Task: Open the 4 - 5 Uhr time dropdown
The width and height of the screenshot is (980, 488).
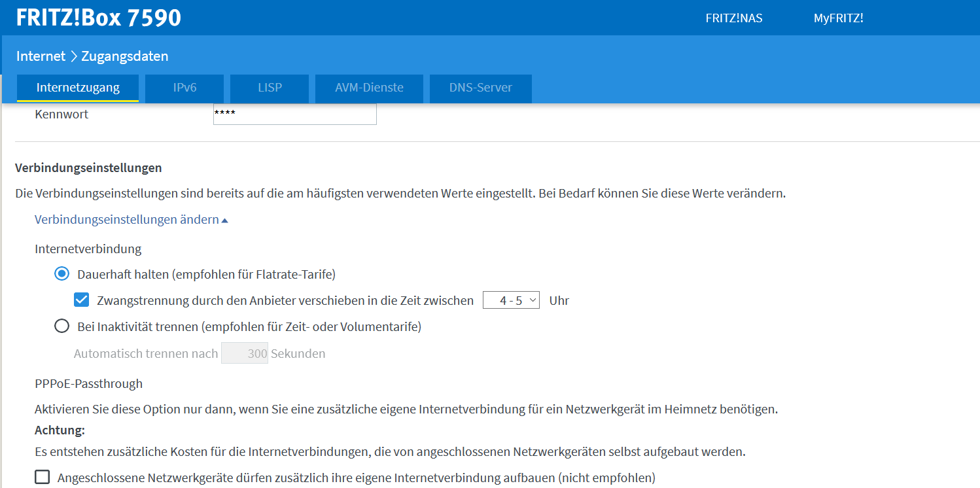Action: [511, 300]
